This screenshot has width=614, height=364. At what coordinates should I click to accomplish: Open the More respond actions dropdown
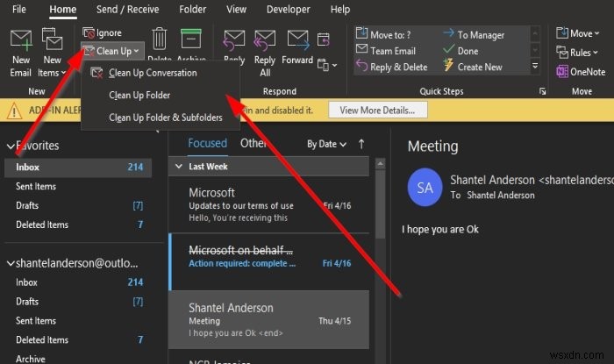tap(327, 65)
